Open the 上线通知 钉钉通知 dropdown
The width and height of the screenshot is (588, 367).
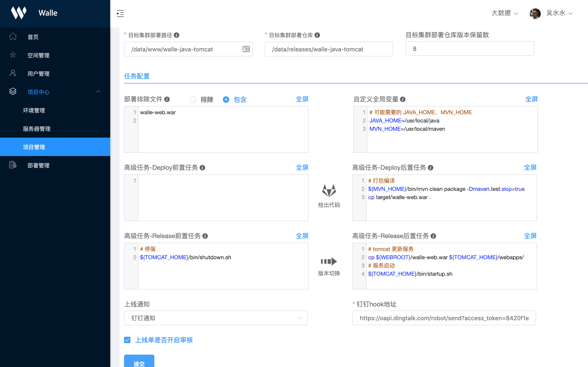(216, 318)
